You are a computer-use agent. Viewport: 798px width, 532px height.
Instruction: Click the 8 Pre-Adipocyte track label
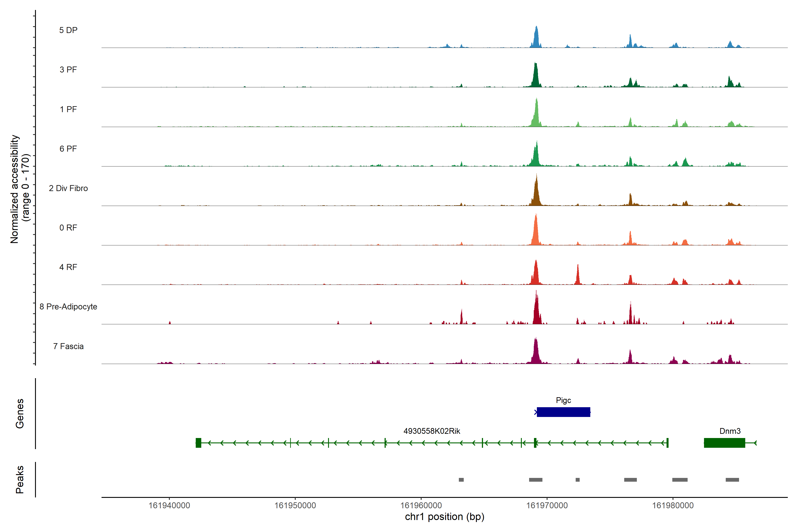click(68, 307)
